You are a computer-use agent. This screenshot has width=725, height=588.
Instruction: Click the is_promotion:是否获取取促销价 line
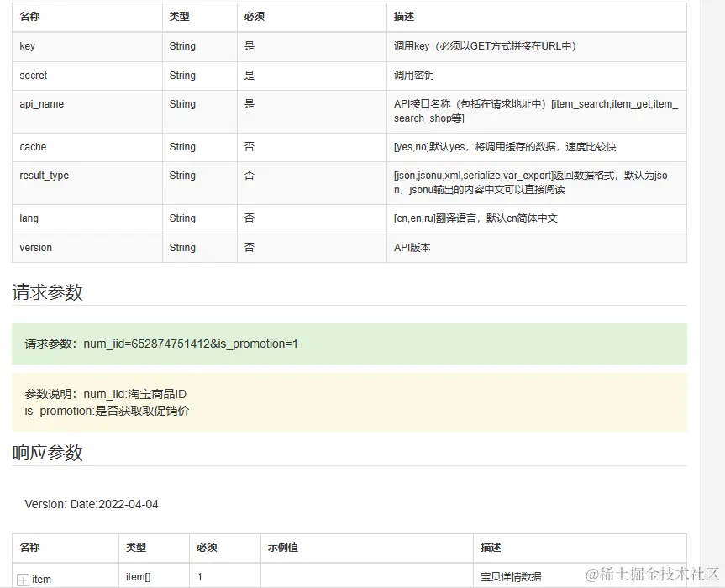[x=107, y=411]
